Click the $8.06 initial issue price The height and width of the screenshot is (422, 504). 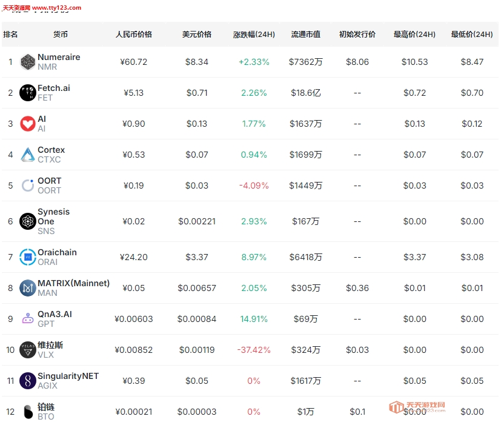pyautogui.click(x=357, y=62)
